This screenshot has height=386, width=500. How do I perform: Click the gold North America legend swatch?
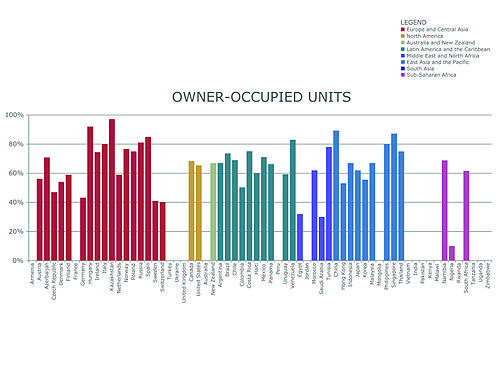(x=403, y=36)
